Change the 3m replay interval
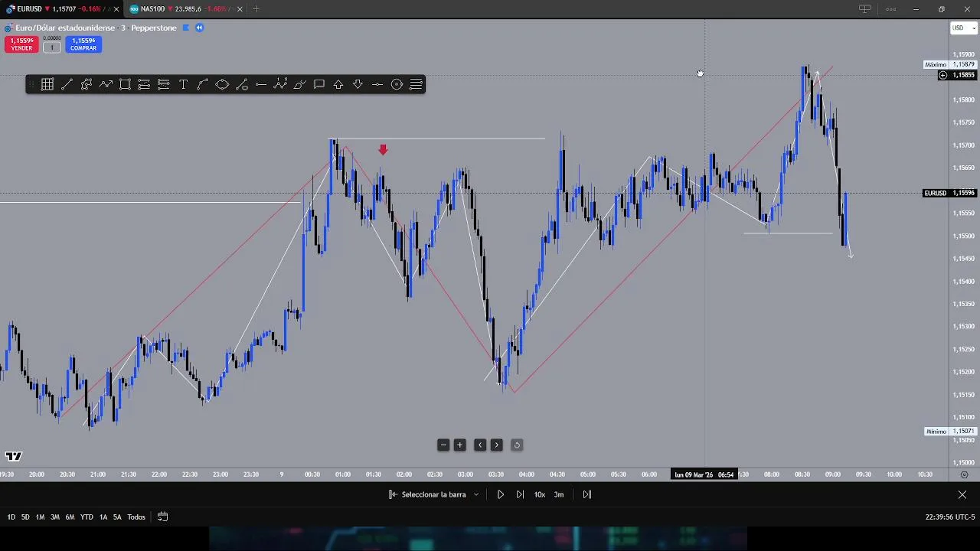 [x=559, y=494]
